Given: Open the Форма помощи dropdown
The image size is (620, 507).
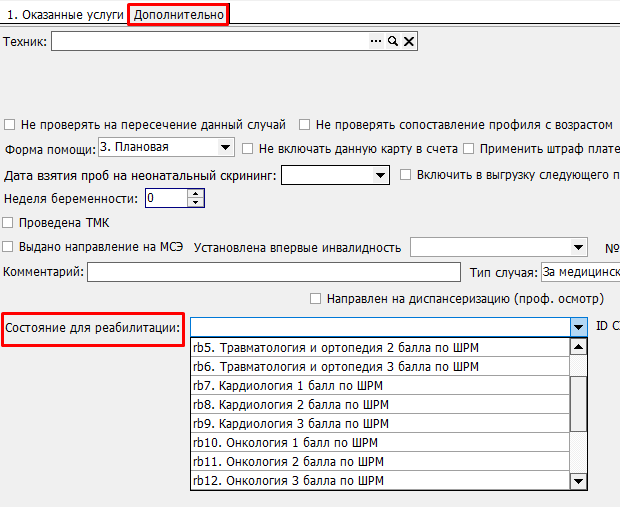Looking at the screenshot, I should (x=224, y=148).
